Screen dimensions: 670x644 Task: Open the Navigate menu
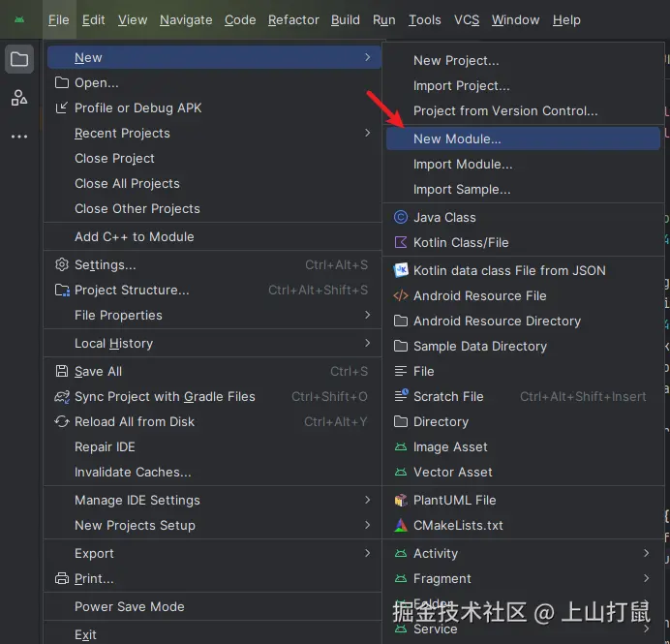pos(186,19)
